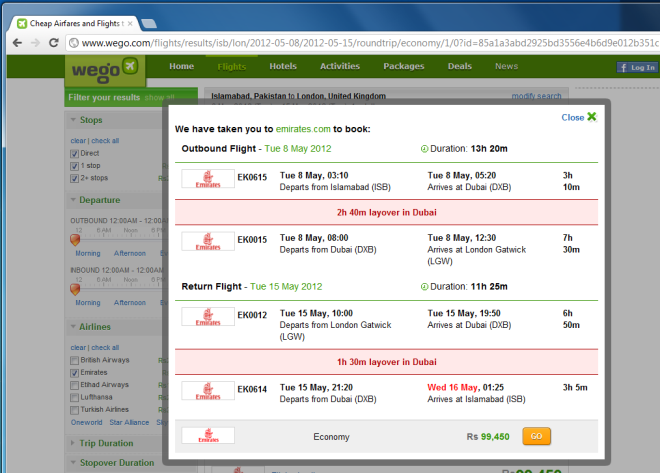Open the Packages navigation tab

pyautogui.click(x=404, y=66)
